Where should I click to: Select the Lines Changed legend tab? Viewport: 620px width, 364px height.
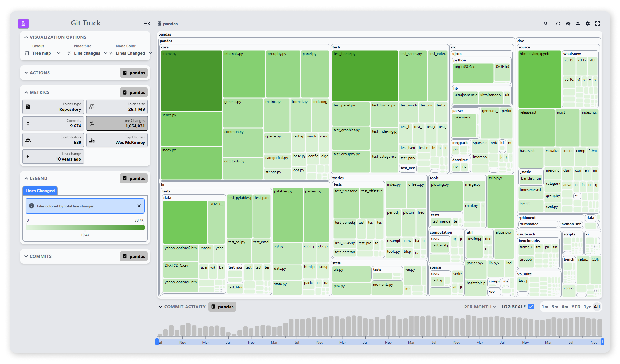click(x=40, y=191)
